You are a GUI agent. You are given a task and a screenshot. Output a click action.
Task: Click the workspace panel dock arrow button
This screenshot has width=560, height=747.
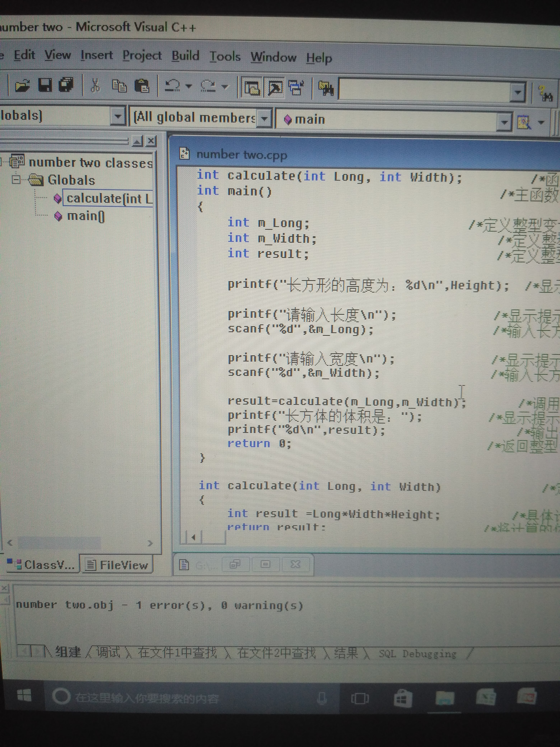coord(138,141)
